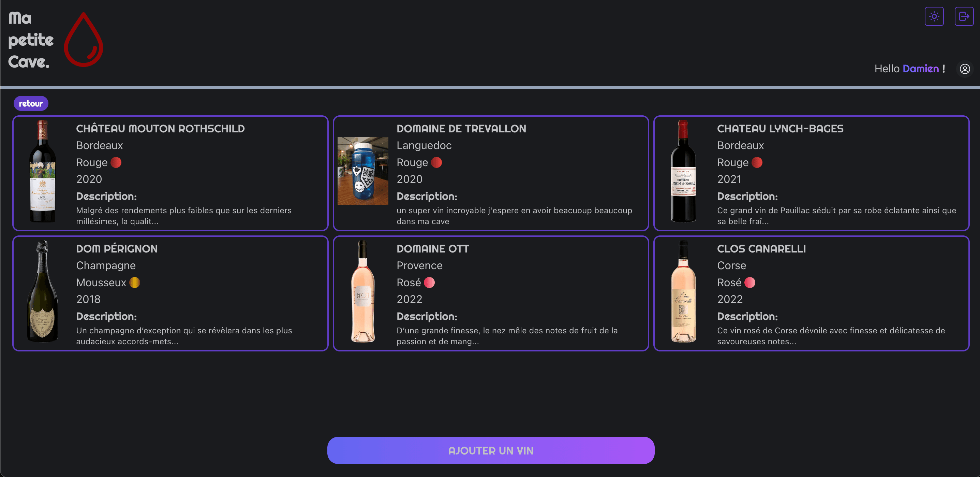Image resolution: width=980 pixels, height=477 pixels.
Task: Open the Domaine de Trevallon photo thumbnail
Action: click(x=362, y=171)
